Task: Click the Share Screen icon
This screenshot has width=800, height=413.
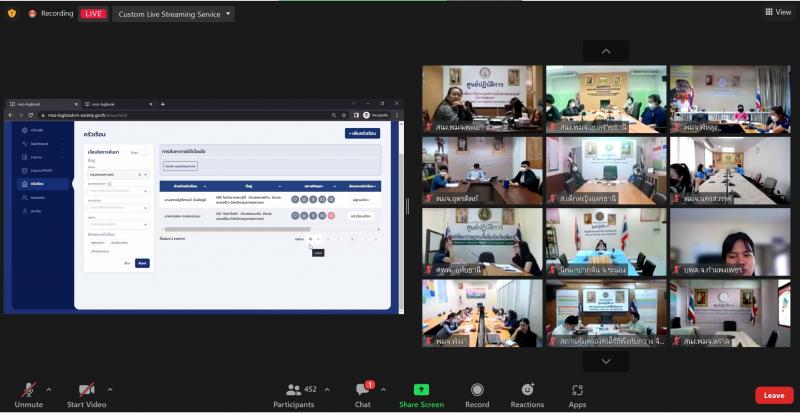Action: click(x=421, y=390)
